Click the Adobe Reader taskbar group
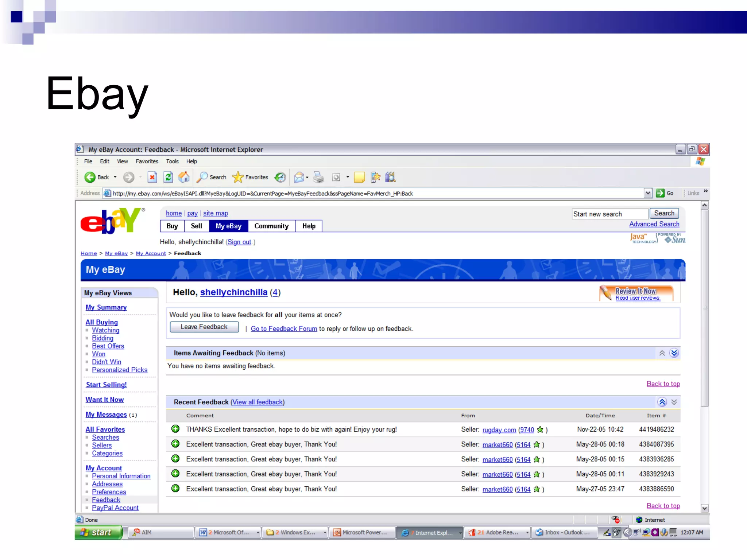Image resolution: width=747 pixels, height=560 pixels. coord(497,532)
